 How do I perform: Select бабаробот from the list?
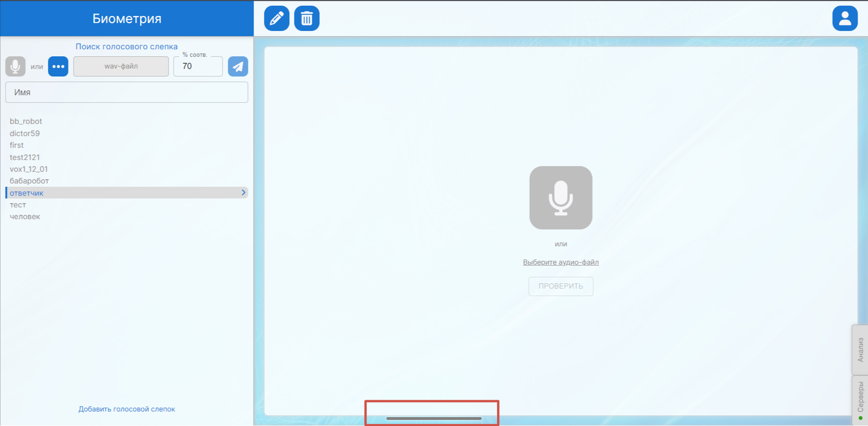[29, 181]
